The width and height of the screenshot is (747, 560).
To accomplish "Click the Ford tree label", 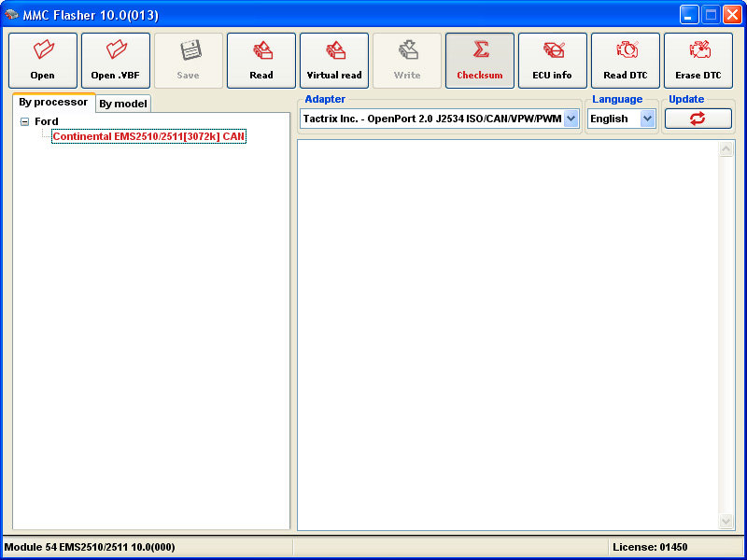I will [47, 121].
